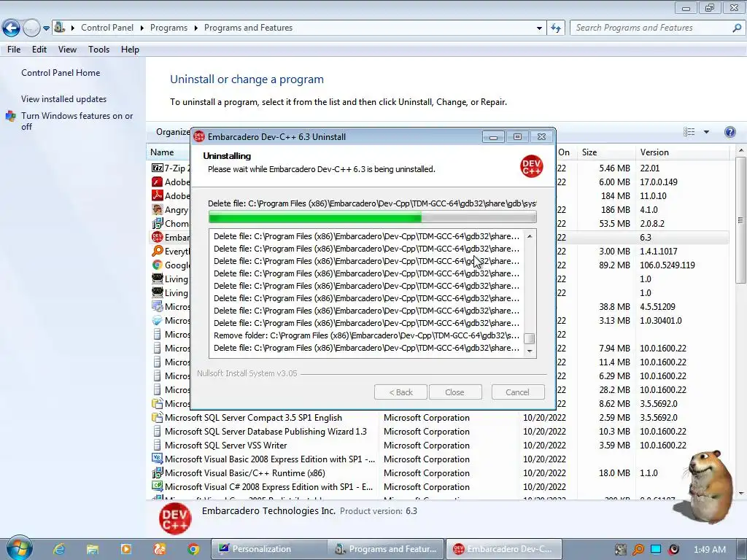The width and height of the screenshot is (747, 560).
Task: Click the clock showing 1:49 AM
Action: coord(709,550)
